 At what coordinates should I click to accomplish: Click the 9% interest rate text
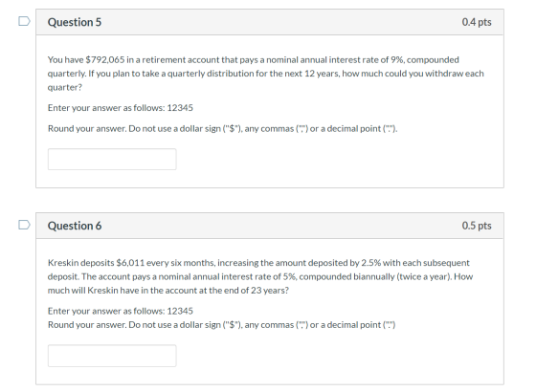point(397,59)
